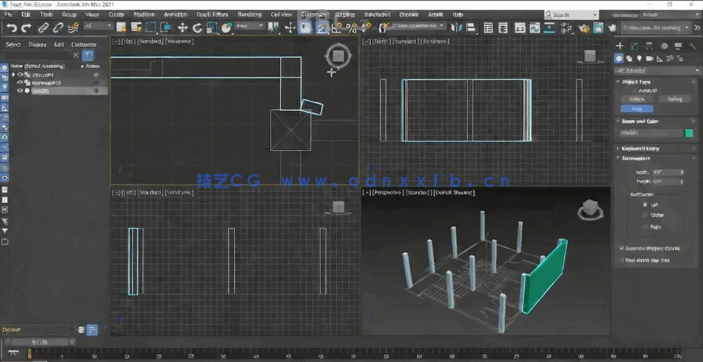Activate Bind to Space Warp tool

click(73, 28)
